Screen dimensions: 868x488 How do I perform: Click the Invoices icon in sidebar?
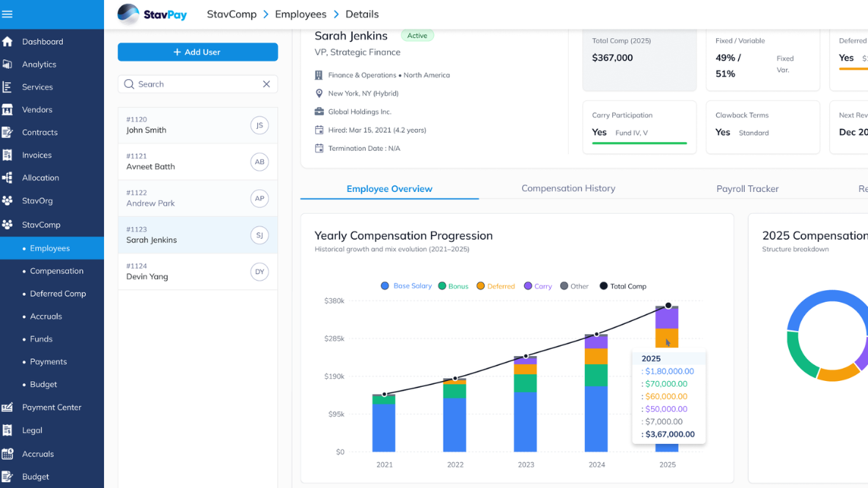coord(7,155)
